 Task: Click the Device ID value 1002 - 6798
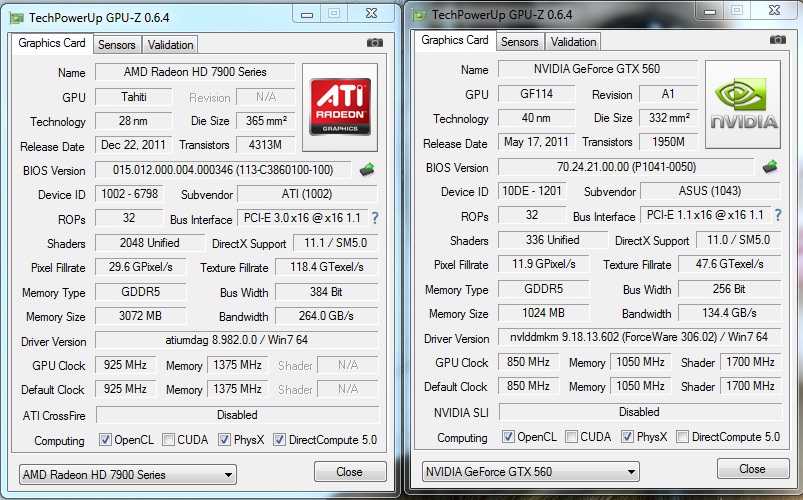(129, 194)
